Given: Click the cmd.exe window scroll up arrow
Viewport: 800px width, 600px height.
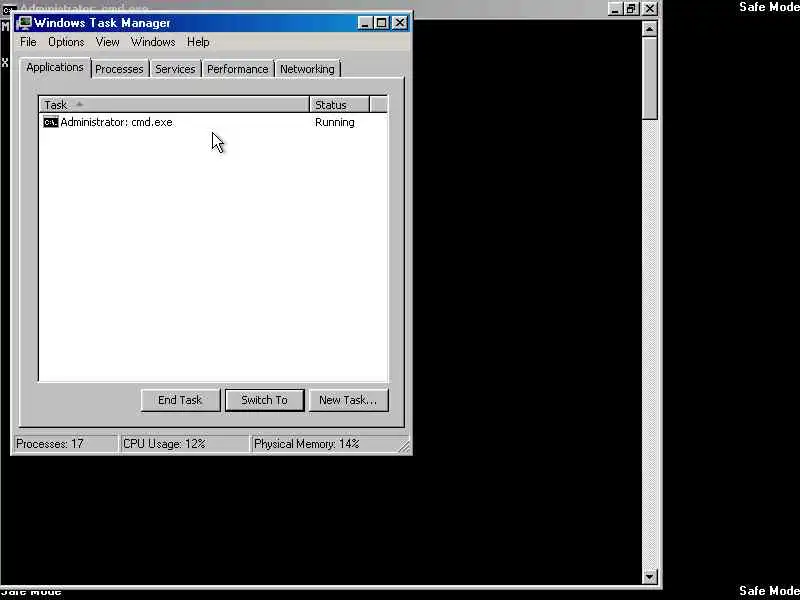Looking at the screenshot, I should pos(649,29).
